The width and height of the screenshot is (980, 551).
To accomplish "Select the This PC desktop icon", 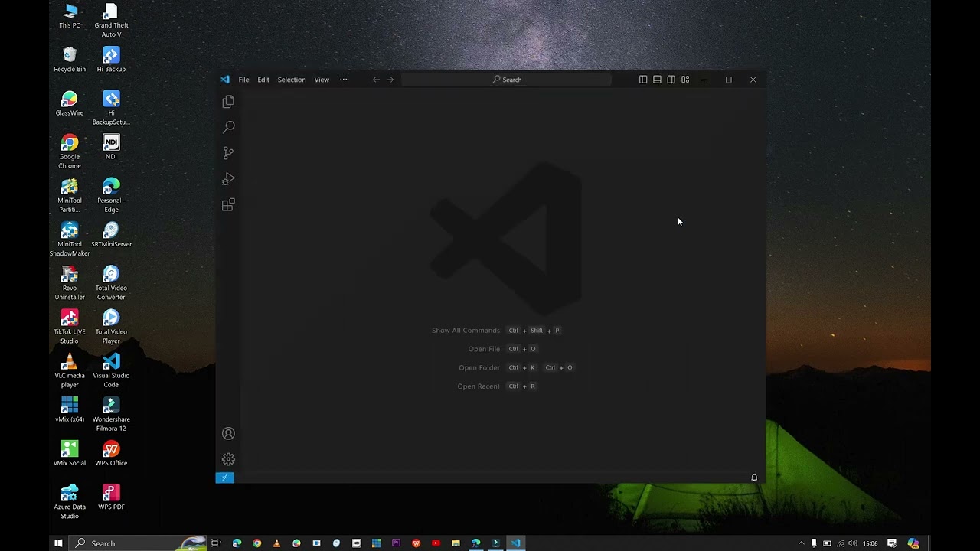I will click(x=70, y=16).
